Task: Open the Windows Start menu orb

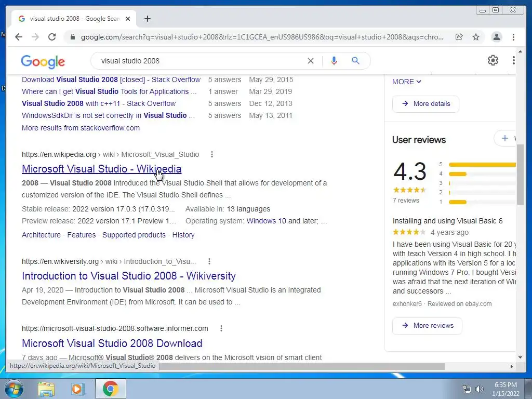Action: tap(14, 389)
